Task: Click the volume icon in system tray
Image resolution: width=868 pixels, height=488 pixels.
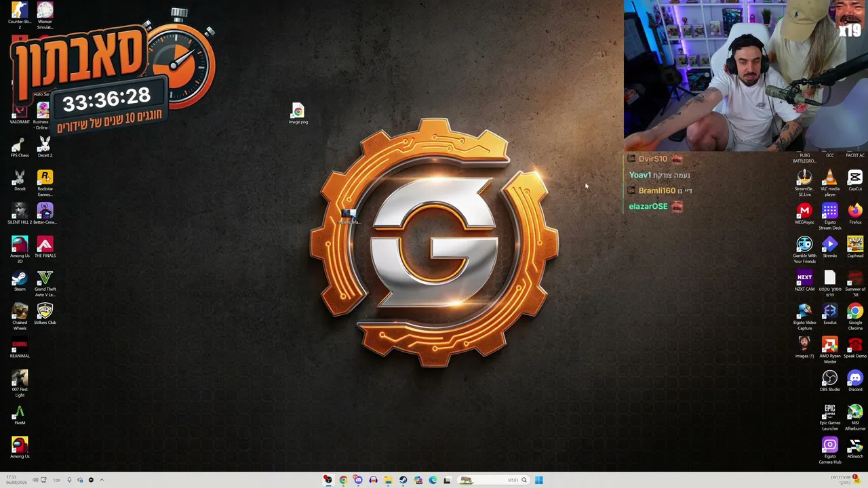Action: tap(35, 480)
